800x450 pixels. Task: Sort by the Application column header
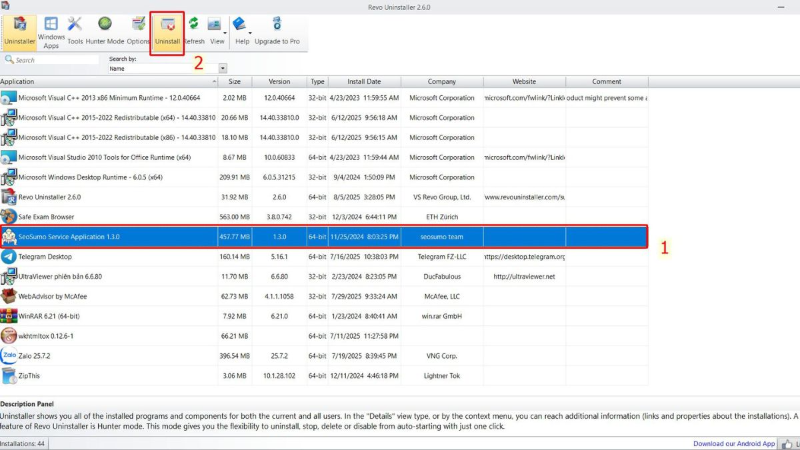(109, 82)
